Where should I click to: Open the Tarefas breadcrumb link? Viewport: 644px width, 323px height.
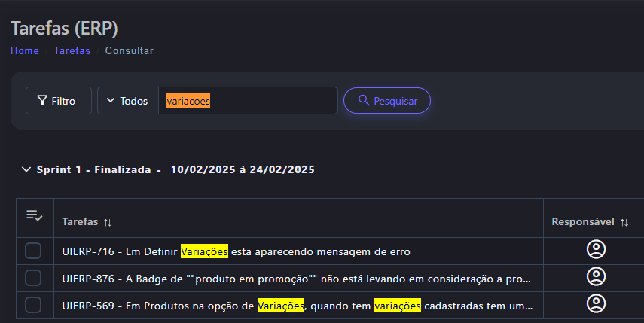click(x=72, y=50)
